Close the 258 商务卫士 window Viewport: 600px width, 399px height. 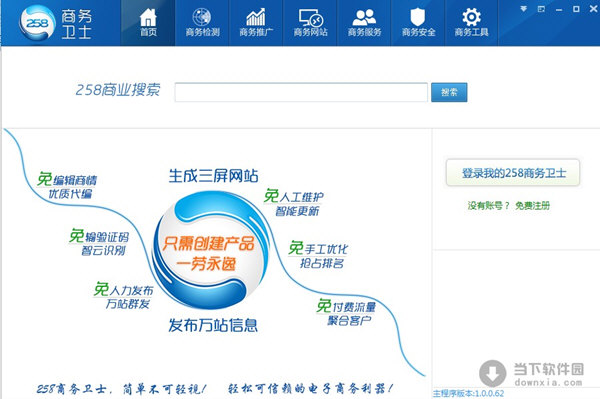point(593,9)
